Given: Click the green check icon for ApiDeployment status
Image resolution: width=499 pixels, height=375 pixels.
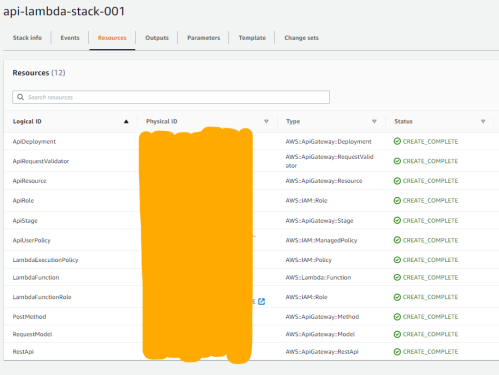Looking at the screenshot, I should point(397,141).
